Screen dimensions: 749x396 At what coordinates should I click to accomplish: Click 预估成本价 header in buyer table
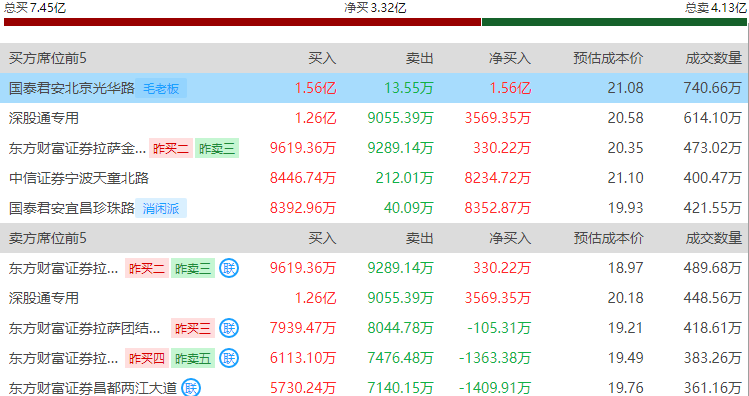609,58
